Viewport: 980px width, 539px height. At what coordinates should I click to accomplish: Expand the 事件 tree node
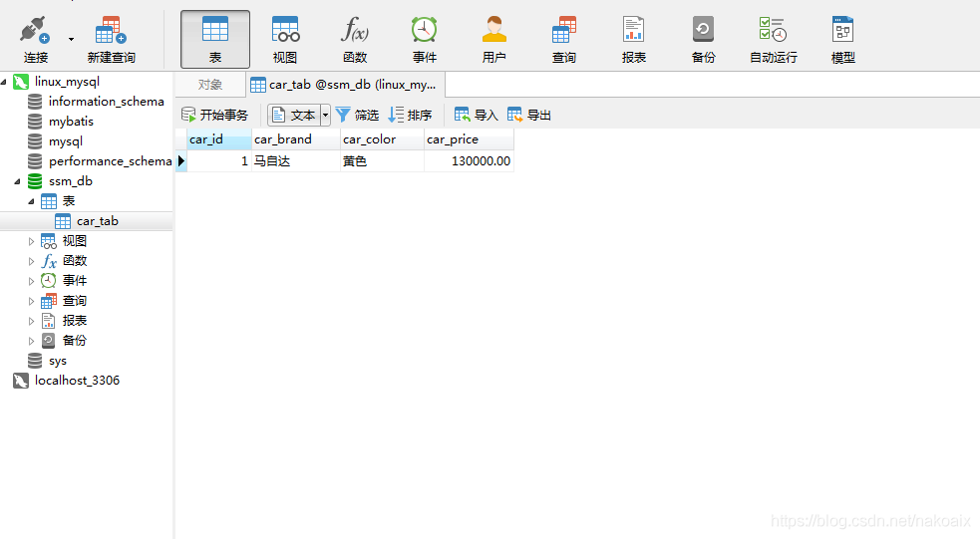click(31, 281)
